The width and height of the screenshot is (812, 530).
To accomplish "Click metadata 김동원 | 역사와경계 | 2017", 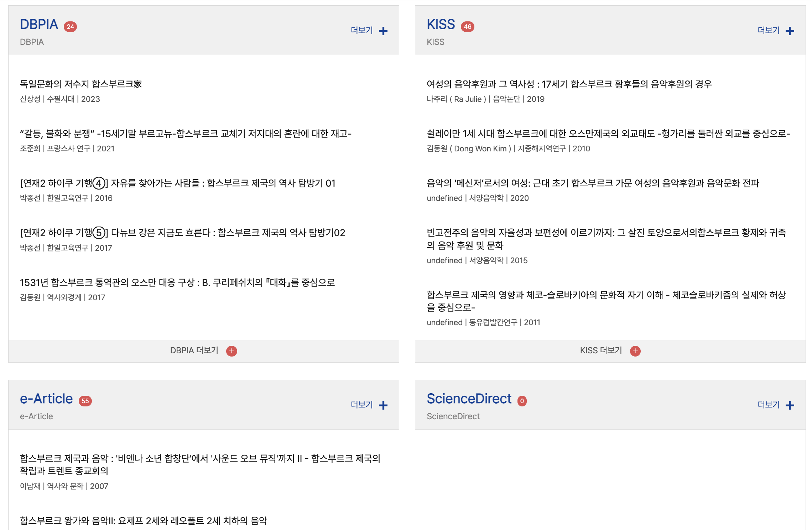I will (63, 297).
